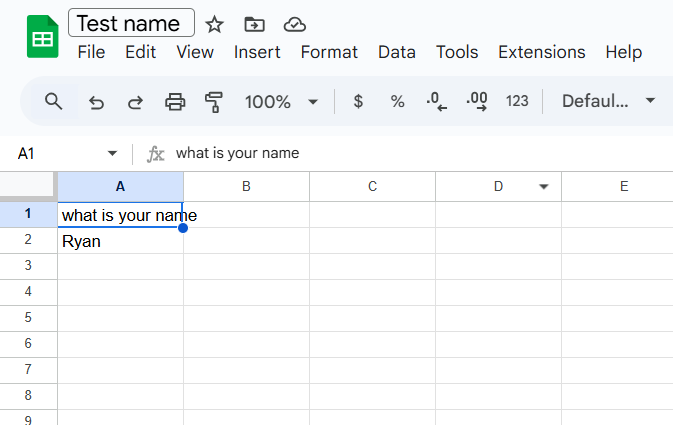Redo the last undone action
Image resolution: width=673 pixels, height=425 pixels.
point(134,101)
